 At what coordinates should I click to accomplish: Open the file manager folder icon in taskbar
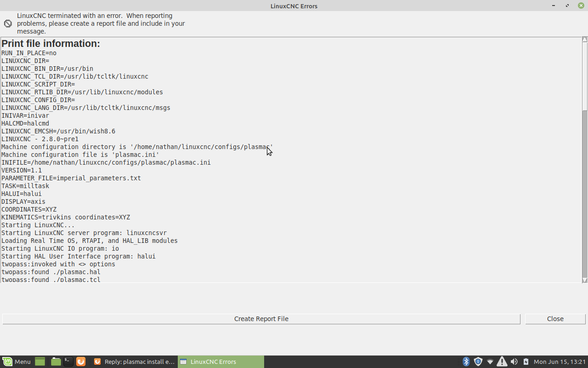pyautogui.click(x=56, y=362)
